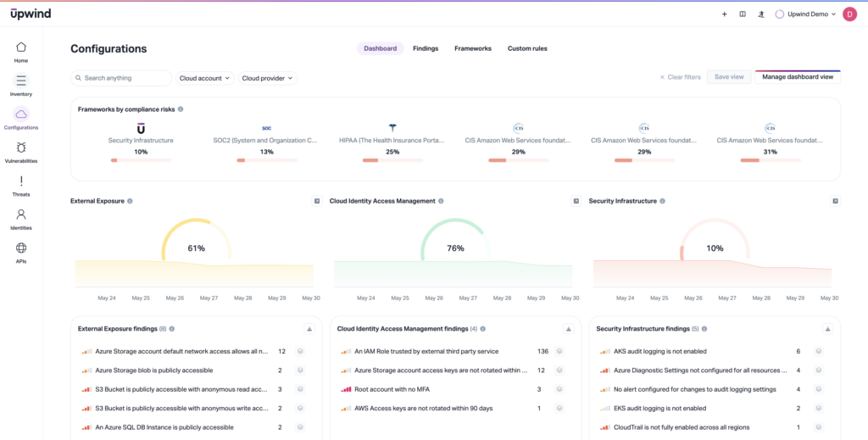Click shield icon on AKS audit logging row

[819, 352]
